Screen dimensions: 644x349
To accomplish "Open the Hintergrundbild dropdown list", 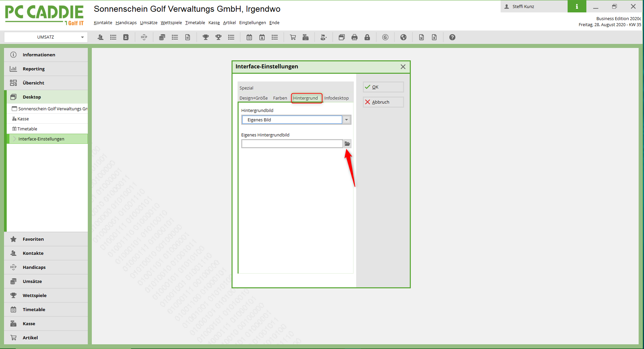I will coord(346,120).
